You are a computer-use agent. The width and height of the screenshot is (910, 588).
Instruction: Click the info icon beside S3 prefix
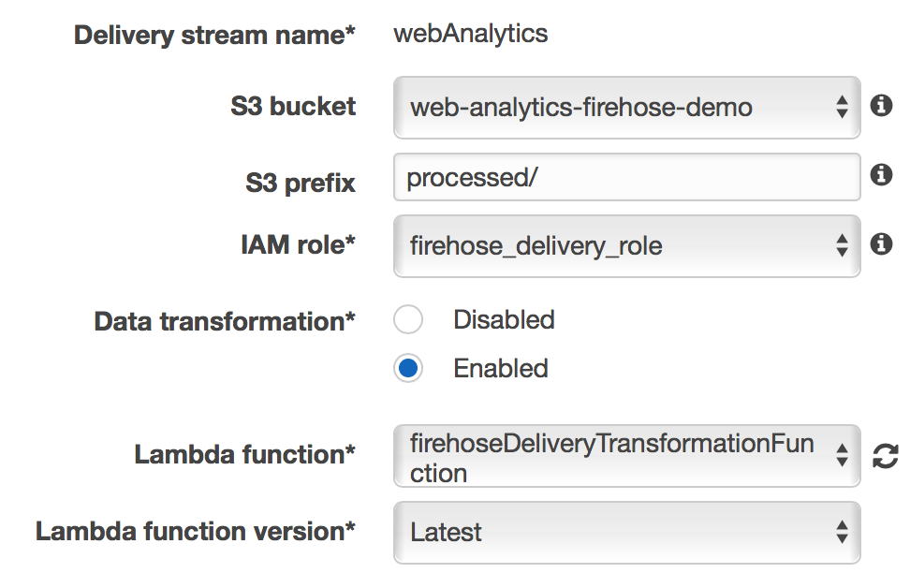tap(881, 175)
